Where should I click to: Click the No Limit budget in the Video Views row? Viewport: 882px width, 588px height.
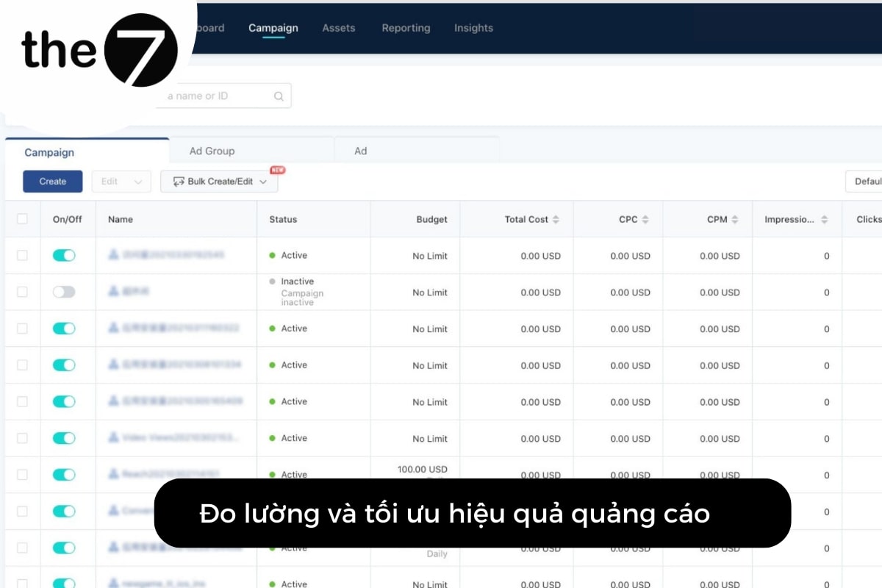pos(430,439)
